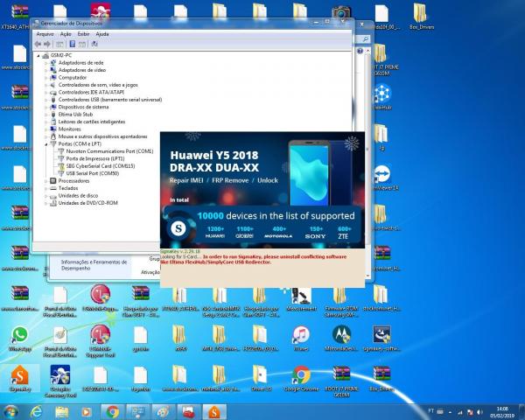Open the Motorola desktop shortcut

tap(341, 339)
